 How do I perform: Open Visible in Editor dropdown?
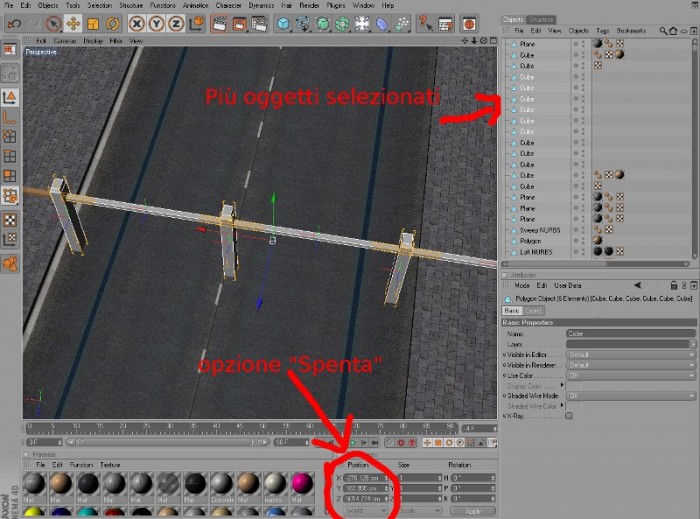(x=631, y=355)
